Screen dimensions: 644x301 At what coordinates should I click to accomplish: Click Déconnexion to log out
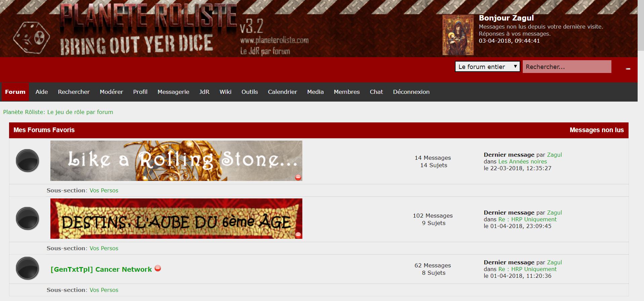tap(411, 92)
